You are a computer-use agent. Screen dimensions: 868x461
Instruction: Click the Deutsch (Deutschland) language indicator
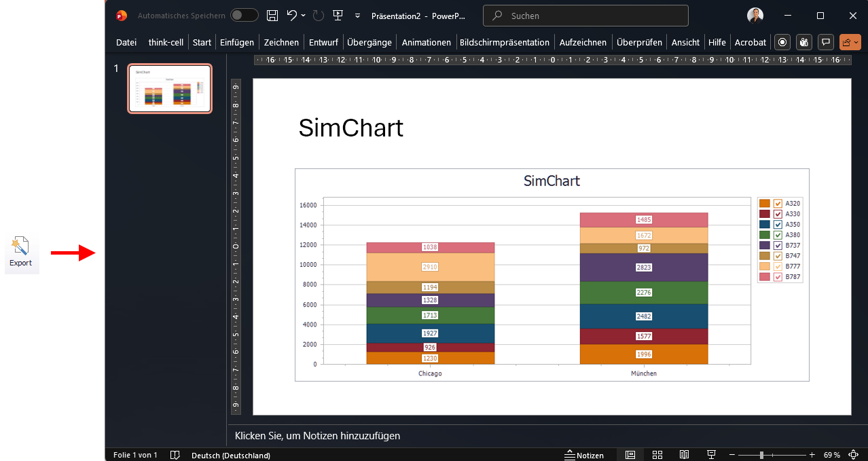click(x=230, y=455)
